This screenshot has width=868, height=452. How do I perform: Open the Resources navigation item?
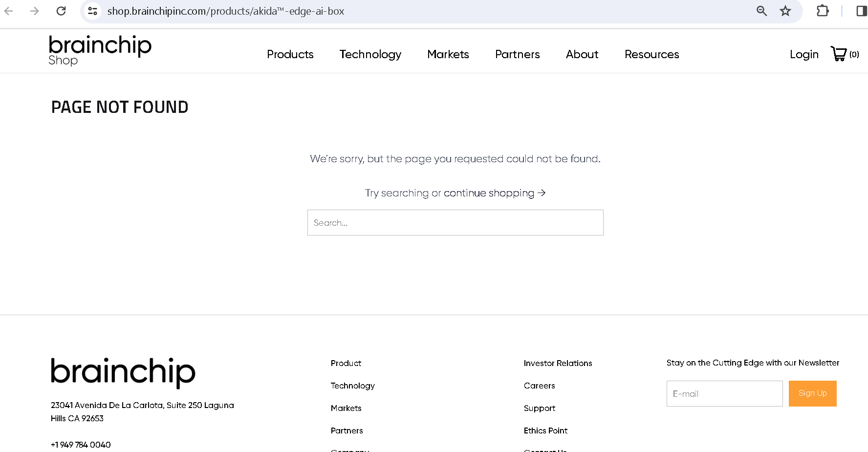pyautogui.click(x=651, y=54)
